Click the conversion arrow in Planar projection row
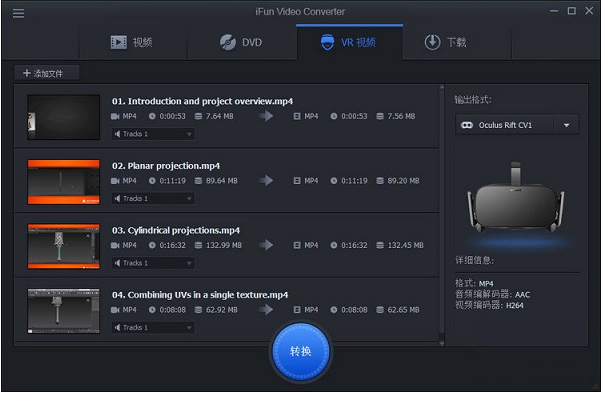Viewport: 602px width, 393px height. (266, 180)
